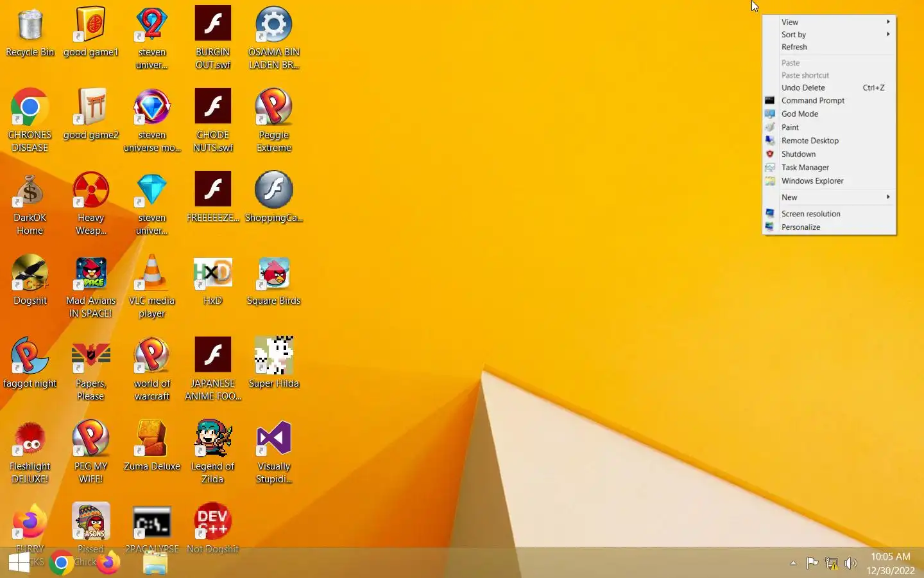Viewport: 924px width, 578px height.
Task: Launch Chrome from the taskbar
Action: (x=62, y=563)
